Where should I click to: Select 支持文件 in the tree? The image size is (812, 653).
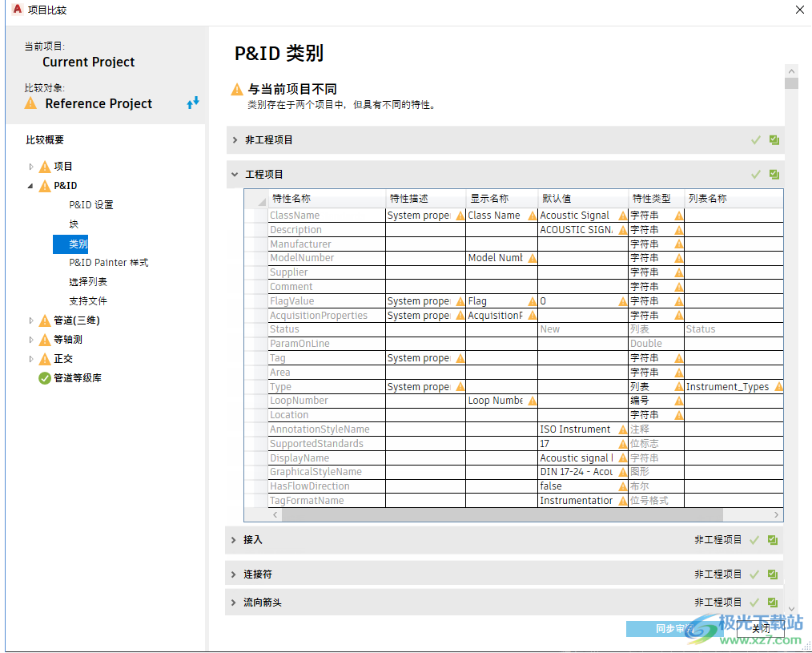click(x=88, y=301)
